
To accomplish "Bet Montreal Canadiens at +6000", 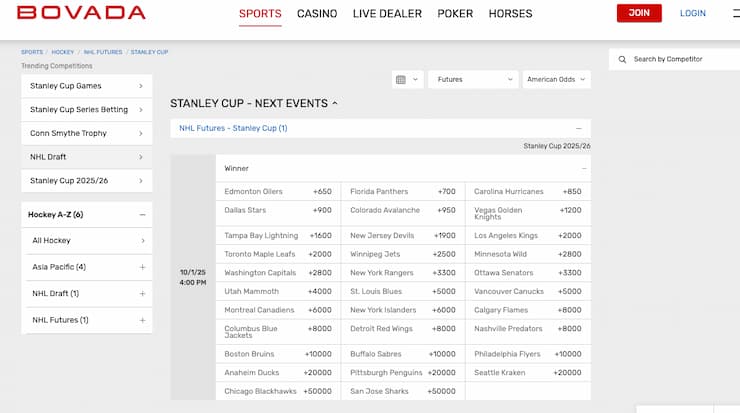I will [x=278, y=310].
